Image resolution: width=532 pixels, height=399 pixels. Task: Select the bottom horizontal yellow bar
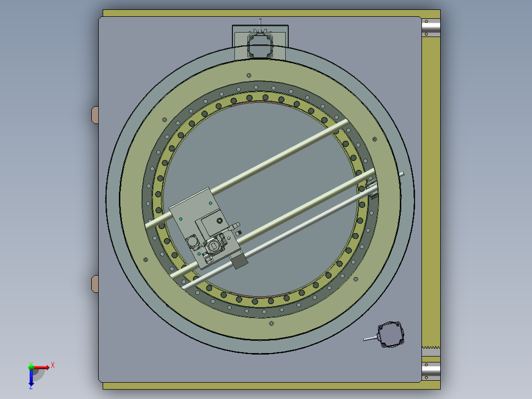pyautogui.click(x=271, y=386)
